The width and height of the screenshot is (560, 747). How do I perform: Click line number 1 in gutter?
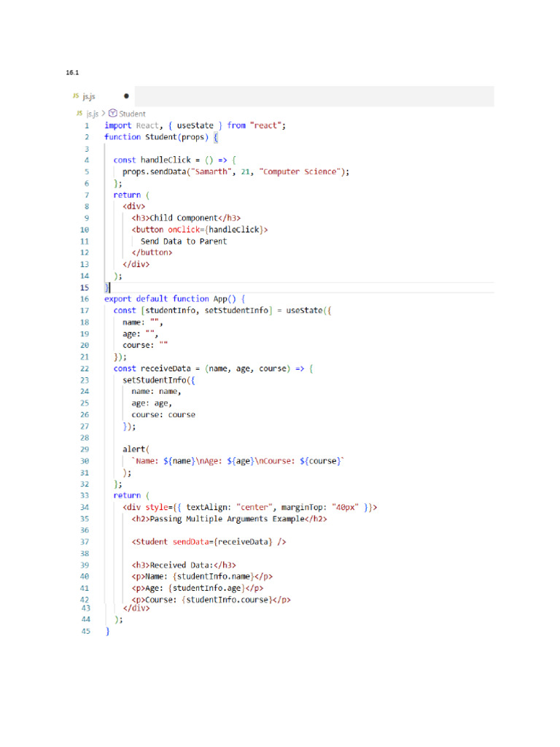pyautogui.click(x=87, y=125)
